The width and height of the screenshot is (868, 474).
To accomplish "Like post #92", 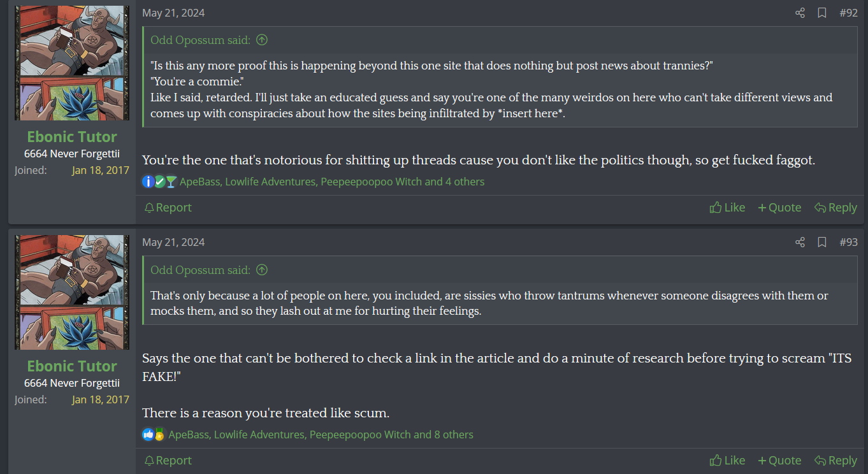I will (727, 207).
